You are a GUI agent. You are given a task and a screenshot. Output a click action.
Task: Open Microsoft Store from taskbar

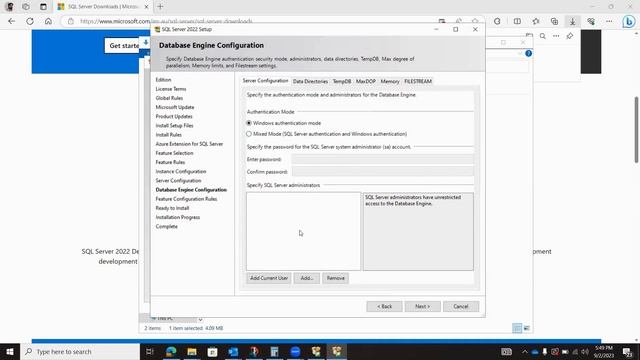[213, 351]
